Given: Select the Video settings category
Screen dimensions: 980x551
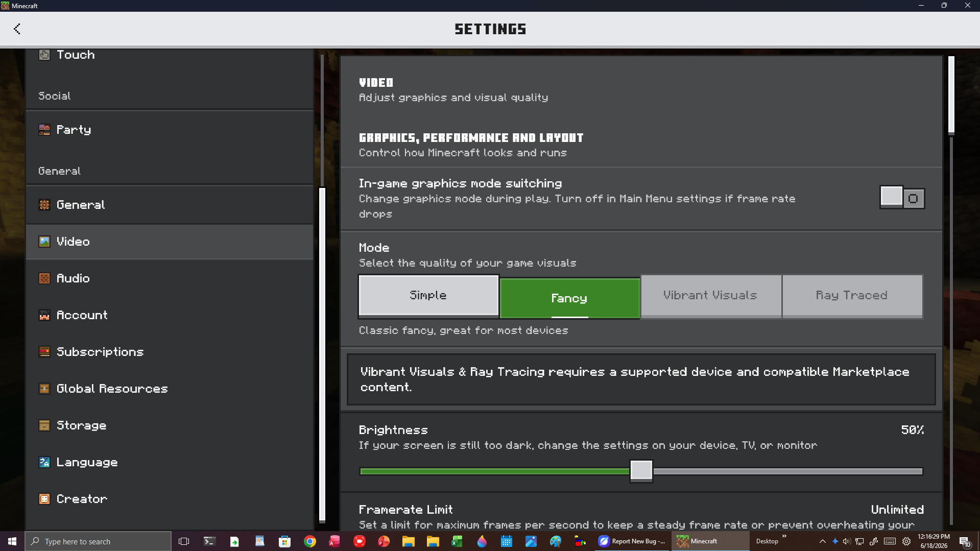Looking at the screenshot, I should tap(170, 242).
